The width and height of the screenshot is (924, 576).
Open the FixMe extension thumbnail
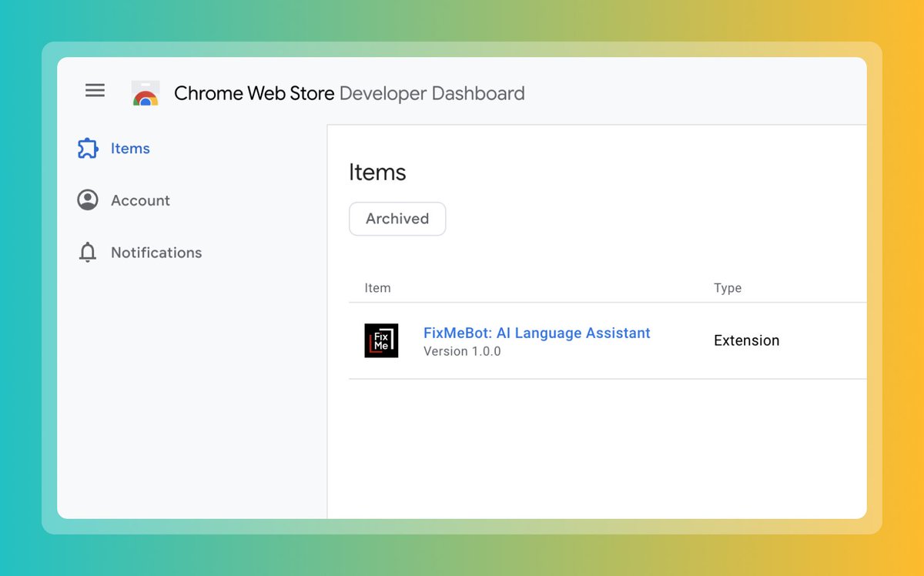[381, 340]
